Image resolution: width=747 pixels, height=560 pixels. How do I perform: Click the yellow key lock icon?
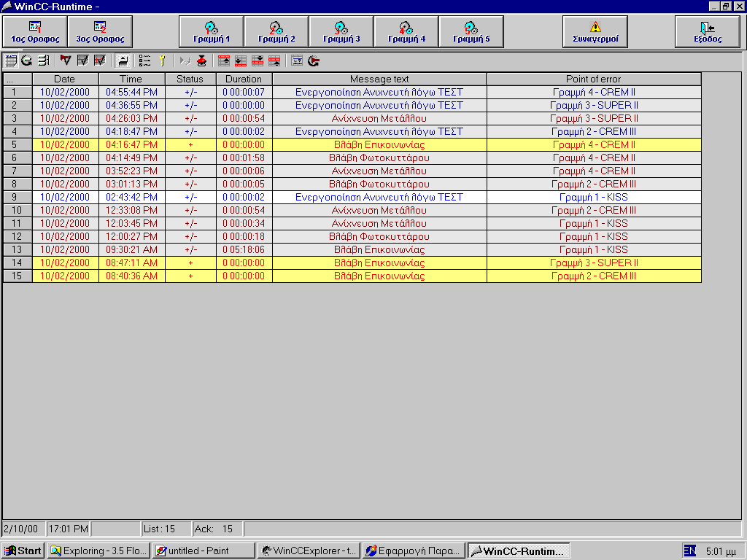click(x=162, y=61)
